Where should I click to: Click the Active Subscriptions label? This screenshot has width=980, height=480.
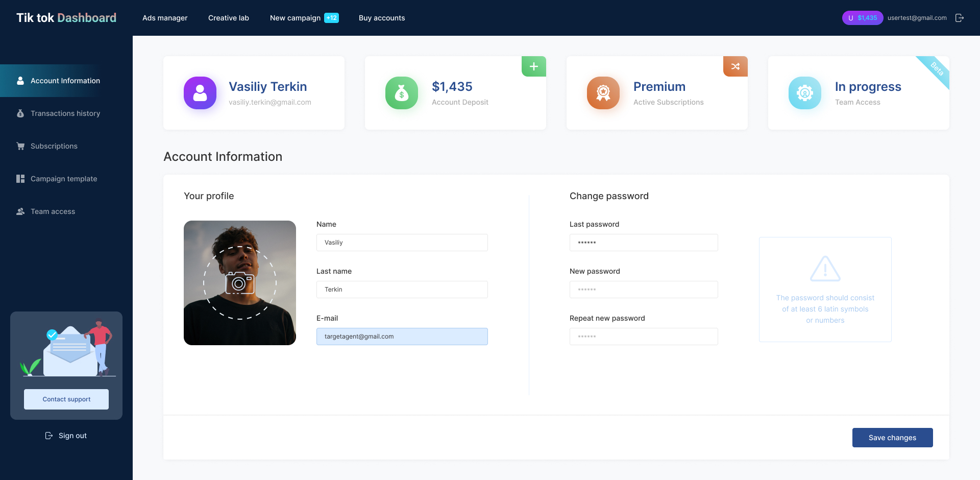point(669,102)
